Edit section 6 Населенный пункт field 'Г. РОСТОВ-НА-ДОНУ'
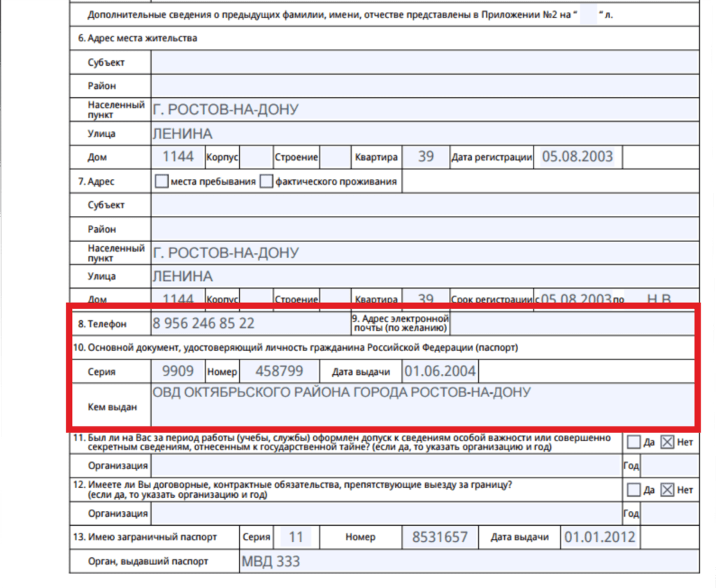The image size is (716, 588). (x=424, y=110)
